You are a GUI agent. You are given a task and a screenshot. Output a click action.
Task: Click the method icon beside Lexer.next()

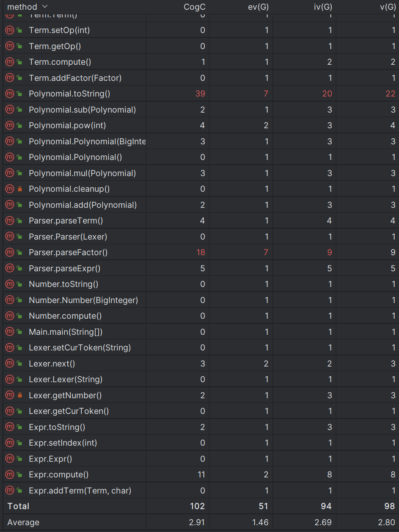pyautogui.click(x=9, y=364)
